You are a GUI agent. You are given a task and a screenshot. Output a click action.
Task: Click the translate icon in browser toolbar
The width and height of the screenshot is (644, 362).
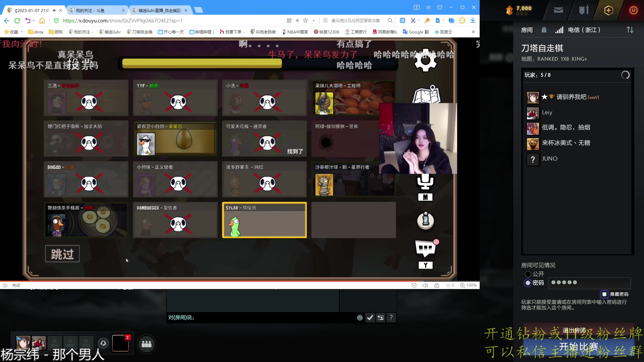click(x=402, y=21)
